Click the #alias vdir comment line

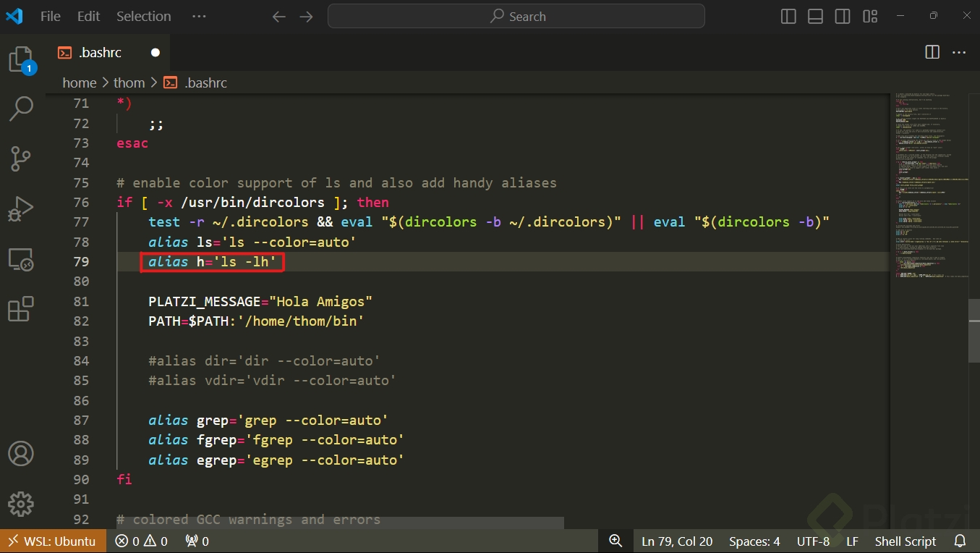(273, 380)
